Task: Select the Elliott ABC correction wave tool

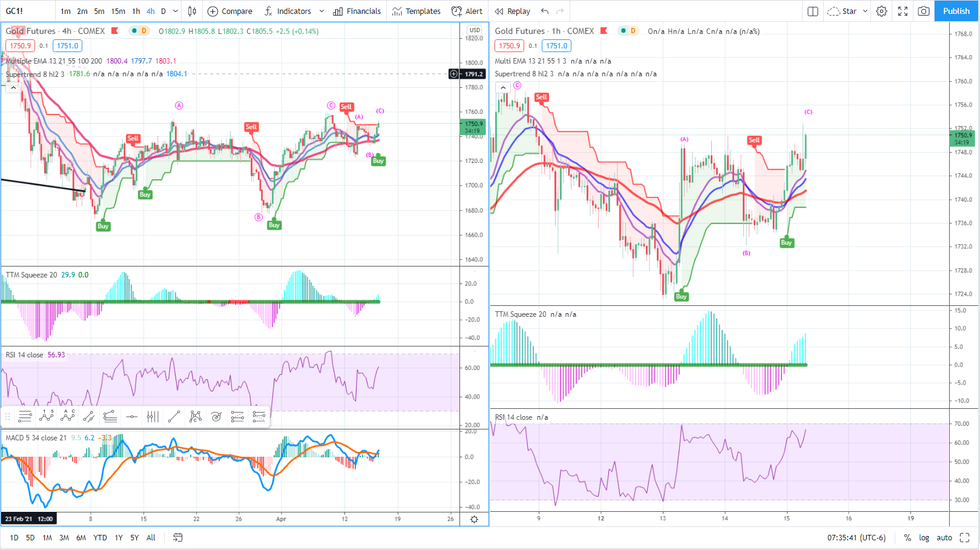Action: 68,416
